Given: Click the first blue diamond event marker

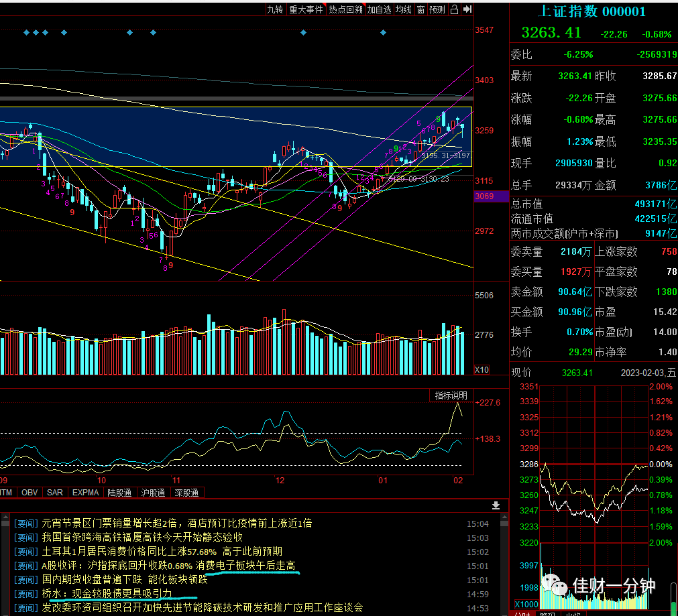Looking at the screenshot, I should (26, 32).
